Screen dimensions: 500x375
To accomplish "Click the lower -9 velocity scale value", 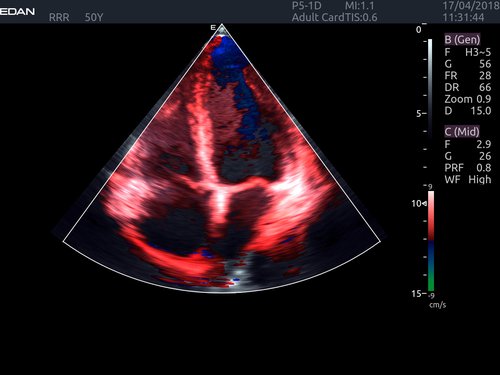I will click(431, 296).
